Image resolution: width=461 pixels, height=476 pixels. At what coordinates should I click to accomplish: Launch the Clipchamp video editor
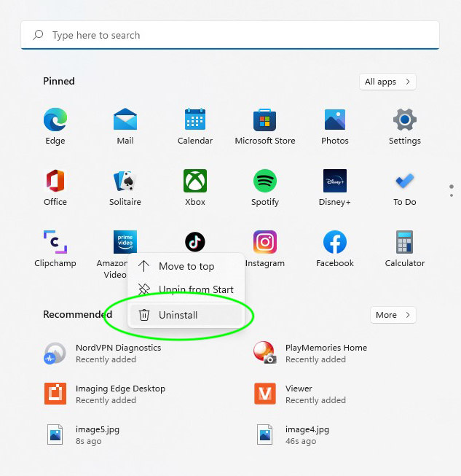[55, 249]
